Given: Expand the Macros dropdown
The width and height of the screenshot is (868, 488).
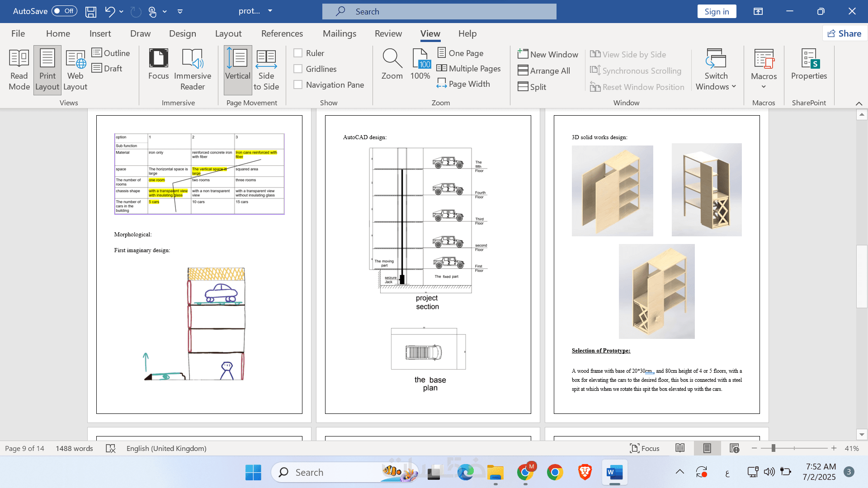Looking at the screenshot, I should tap(764, 86).
